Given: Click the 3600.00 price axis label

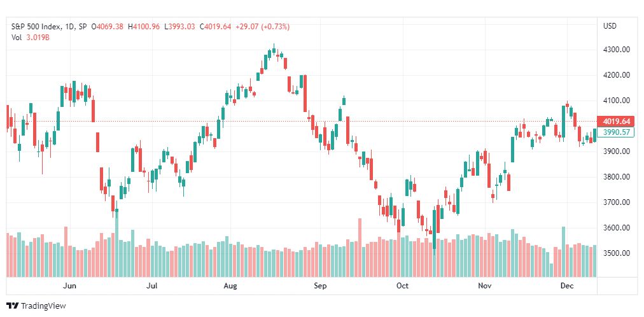Looking at the screenshot, I should 617,227.
